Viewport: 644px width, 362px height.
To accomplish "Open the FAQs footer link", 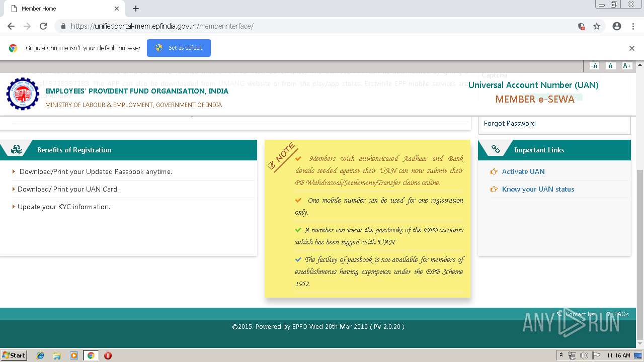I will (x=621, y=314).
